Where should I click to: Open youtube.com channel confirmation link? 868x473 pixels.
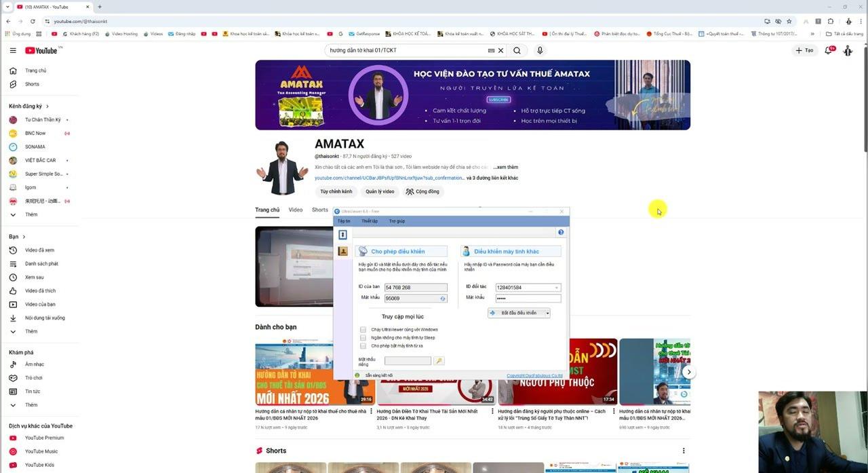(389, 178)
